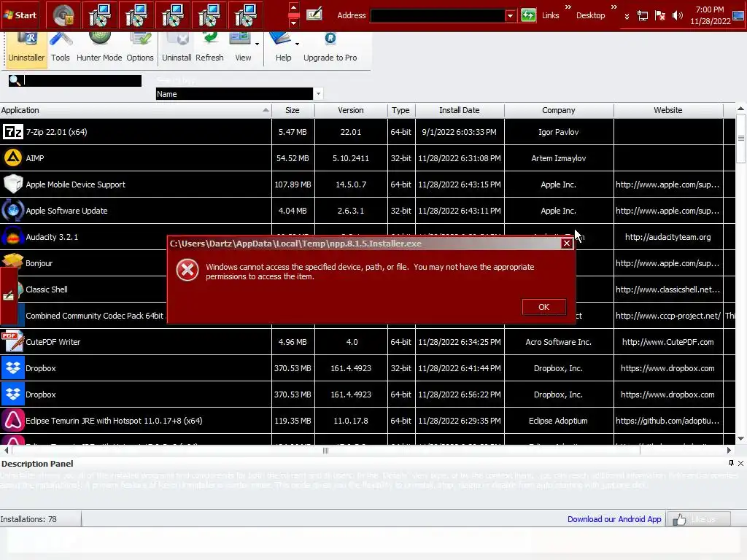Select Apple Software Update icon
The width and height of the screenshot is (747, 560).
pos(13,211)
